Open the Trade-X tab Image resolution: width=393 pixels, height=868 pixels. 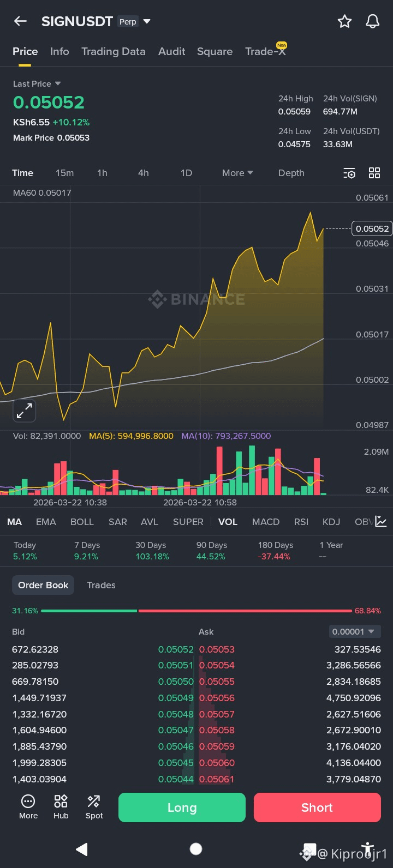(x=265, y=51)
